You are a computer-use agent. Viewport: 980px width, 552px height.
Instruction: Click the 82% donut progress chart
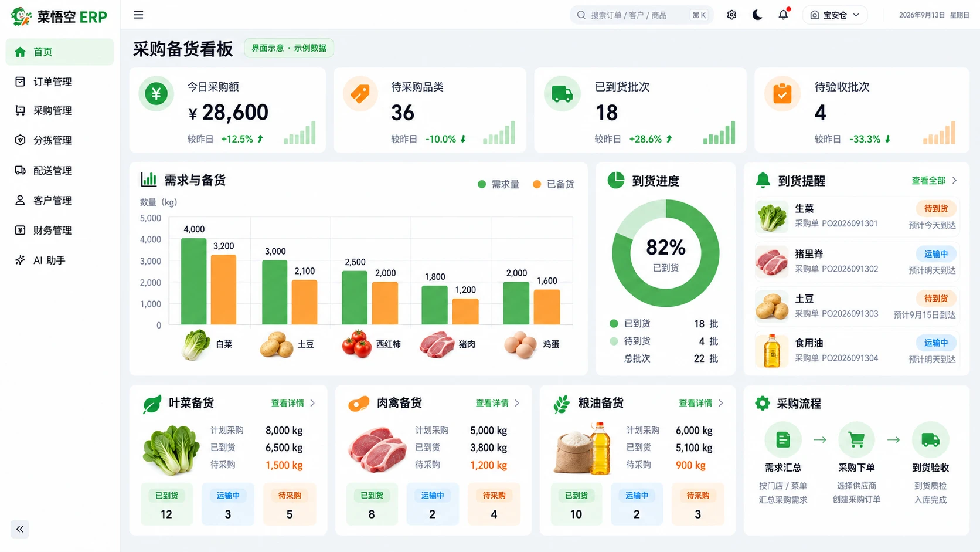(666, 253)
